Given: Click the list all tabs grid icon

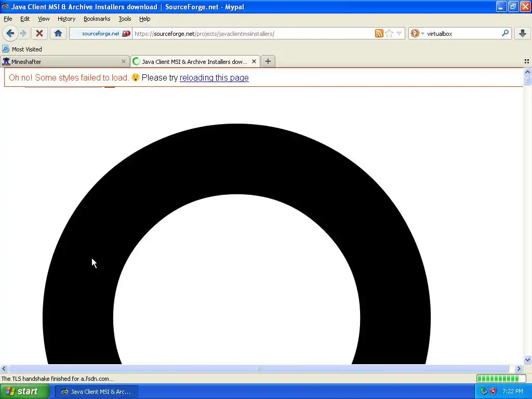Looking at the screenshot, I should 527,61.
